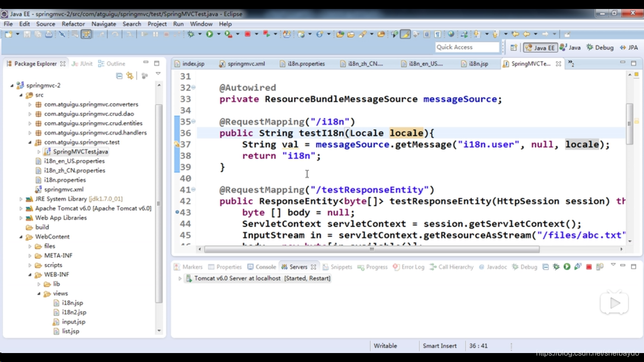The width and height of the screenshot is (644, 362).
Task: Maximize the Servers view panel
Action: pos(633,267)
